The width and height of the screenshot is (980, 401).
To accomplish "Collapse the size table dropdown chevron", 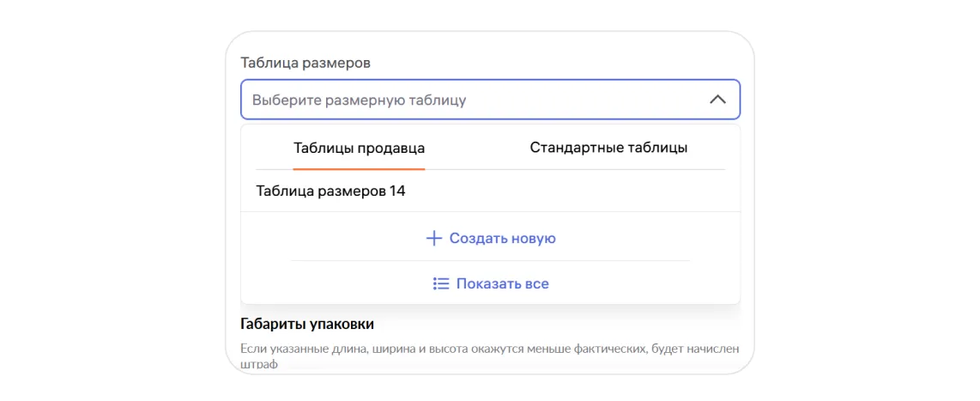I will (717, 100).
